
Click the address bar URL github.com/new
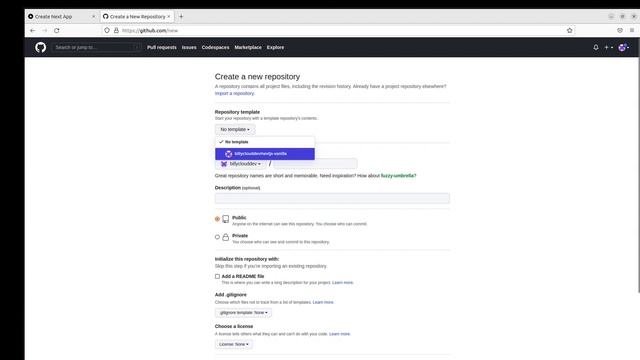[x=150, y=31]
